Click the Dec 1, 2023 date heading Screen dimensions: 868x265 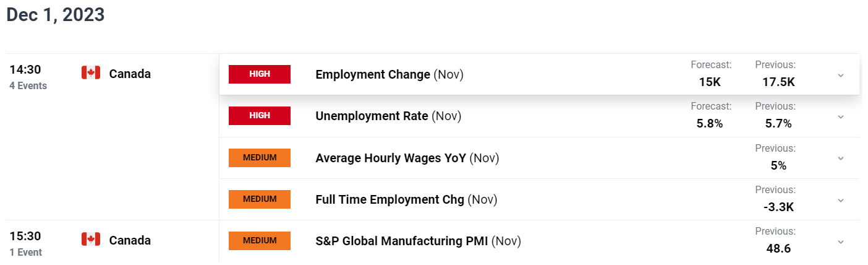click(56, 15)
